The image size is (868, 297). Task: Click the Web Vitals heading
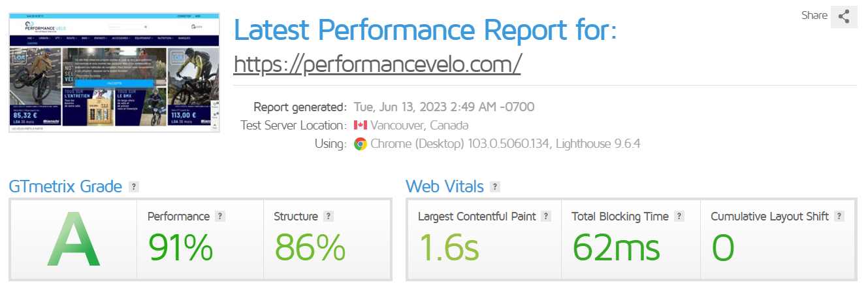445,187
